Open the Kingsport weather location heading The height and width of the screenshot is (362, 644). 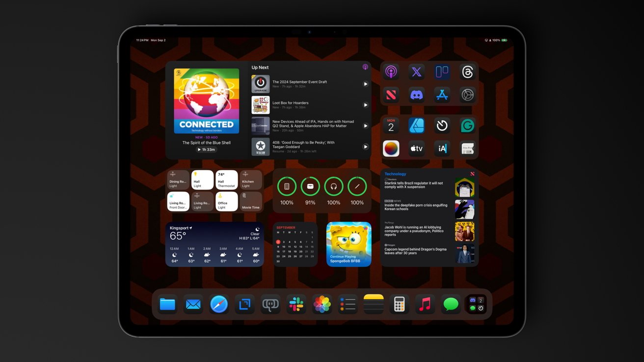(181, 228)
